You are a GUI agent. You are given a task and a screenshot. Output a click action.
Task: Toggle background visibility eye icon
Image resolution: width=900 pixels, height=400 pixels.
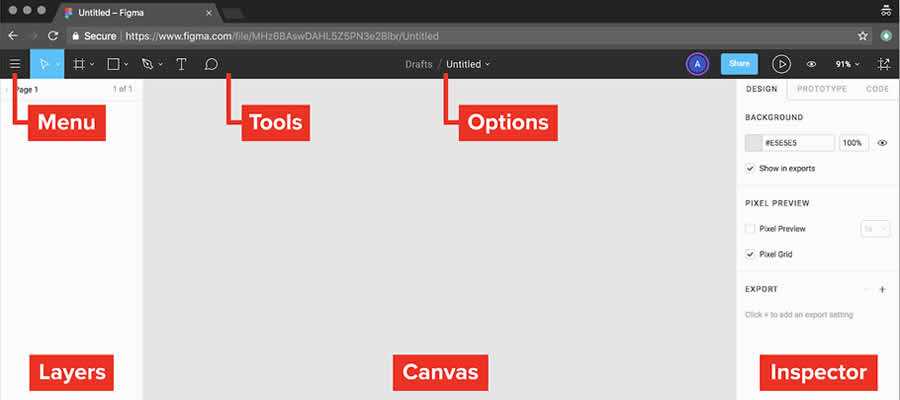tap(882, 143)
